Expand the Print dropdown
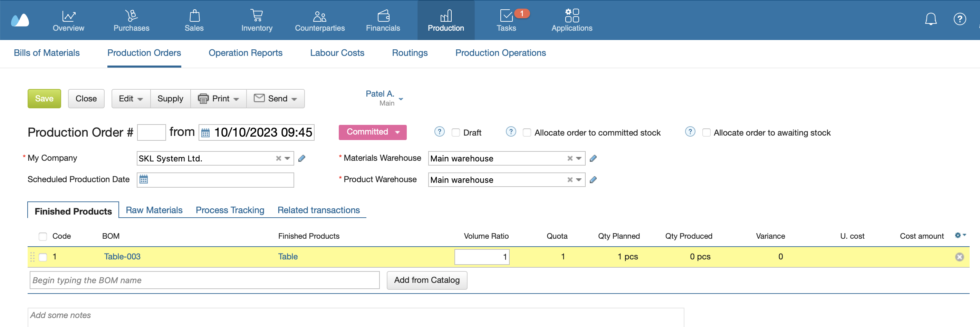Viewport: 980px width, 327px height. click(218, 99)
